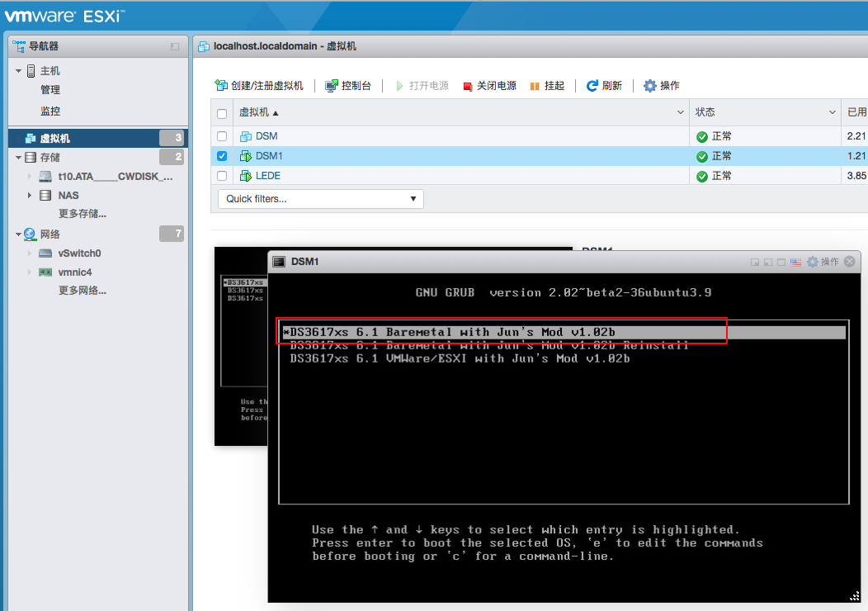This screenshot has height=611, width=868.
Task: Collapse the 存储 storage tree node
Action: click(x=18, y=158)
